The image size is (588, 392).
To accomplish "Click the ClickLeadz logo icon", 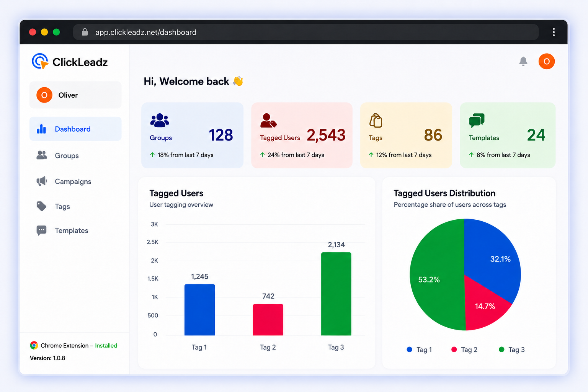I will point(40,61).
